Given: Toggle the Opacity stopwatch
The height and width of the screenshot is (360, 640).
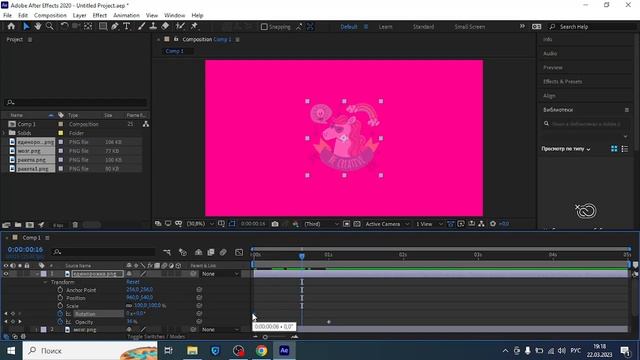Looking at the screenshot, I should [60, 322].
